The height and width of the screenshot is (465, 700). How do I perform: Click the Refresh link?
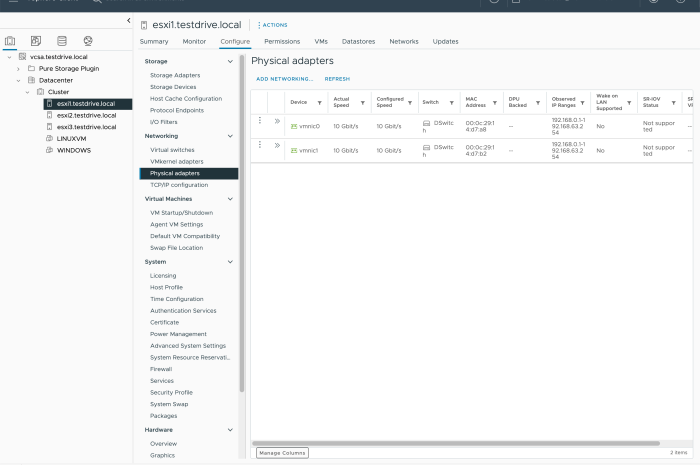337,78
